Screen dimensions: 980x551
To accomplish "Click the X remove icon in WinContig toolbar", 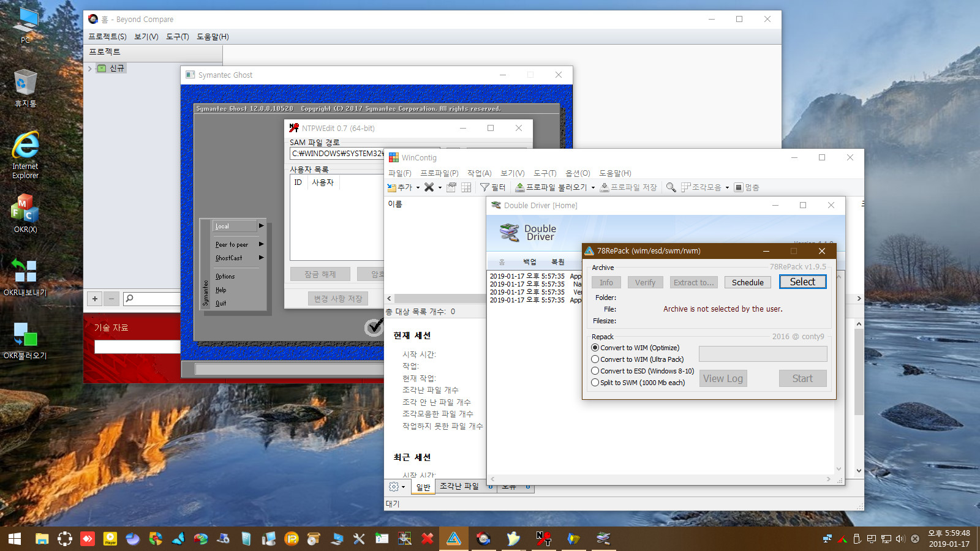I will 429,187.
